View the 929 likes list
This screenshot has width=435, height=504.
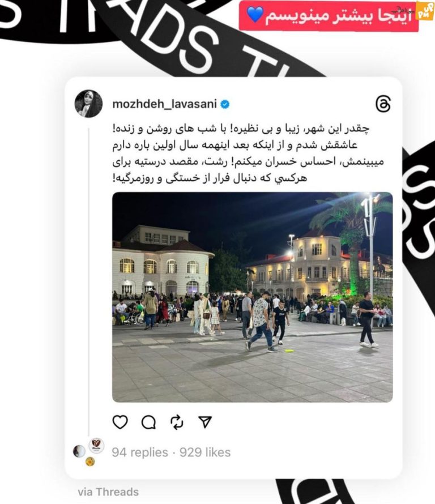(x=205, y=452)
